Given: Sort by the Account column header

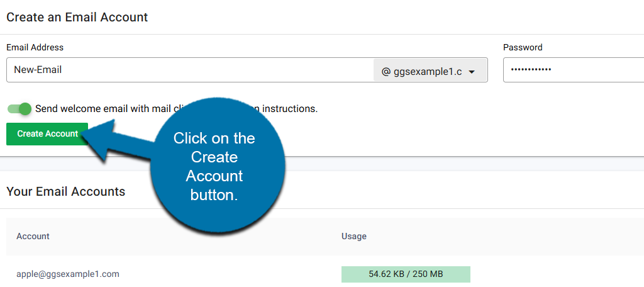Looking at the screenshot, I should click(33, 236).
